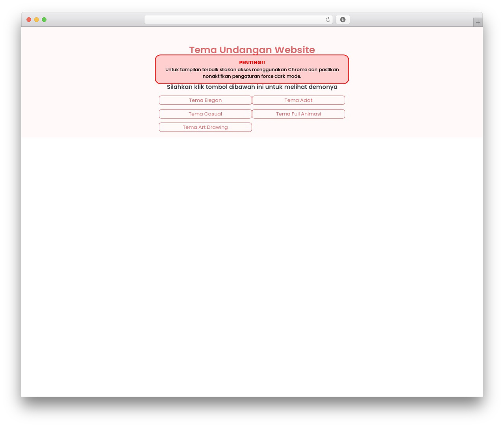Select the Tema Art Drawing button

click(205, 127)
